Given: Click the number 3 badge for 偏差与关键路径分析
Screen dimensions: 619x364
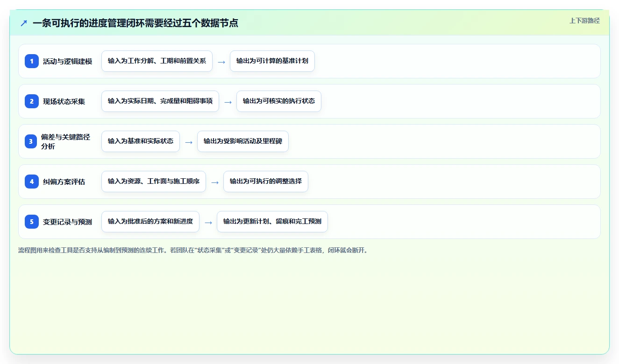Looking at the screenshot, I should [x=32, y=141].
